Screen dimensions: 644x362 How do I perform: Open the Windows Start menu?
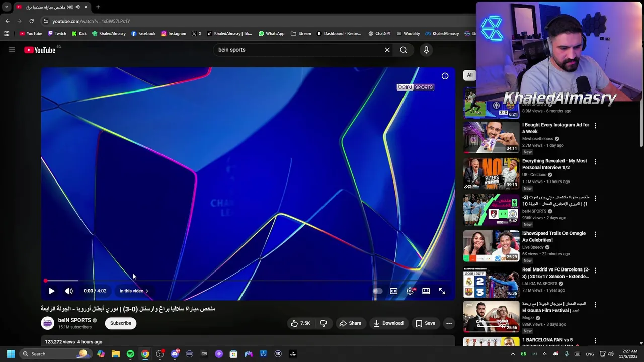pos(11,354)
